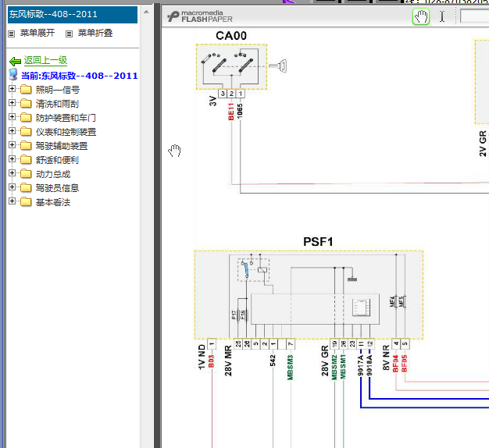489x448 pixels.
Task: Click the green back arrow icon
Action: tap(14, 61)
